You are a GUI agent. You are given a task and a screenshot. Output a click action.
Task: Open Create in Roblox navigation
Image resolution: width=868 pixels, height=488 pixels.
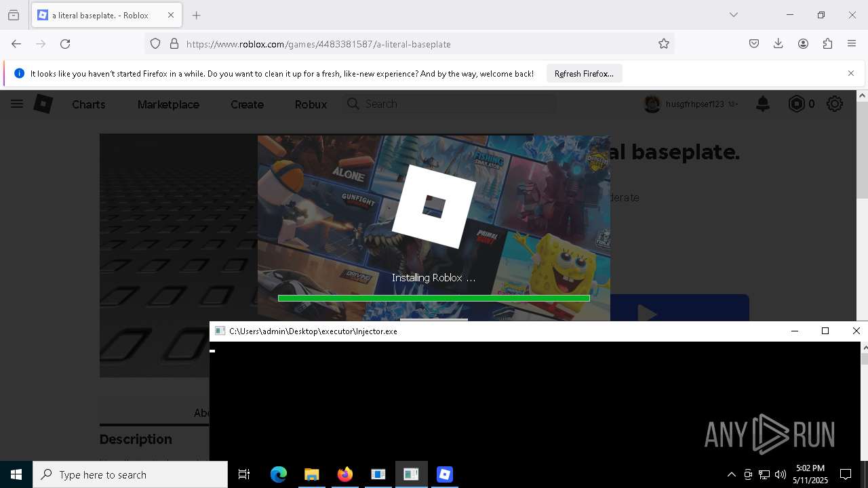coord(247,104)
